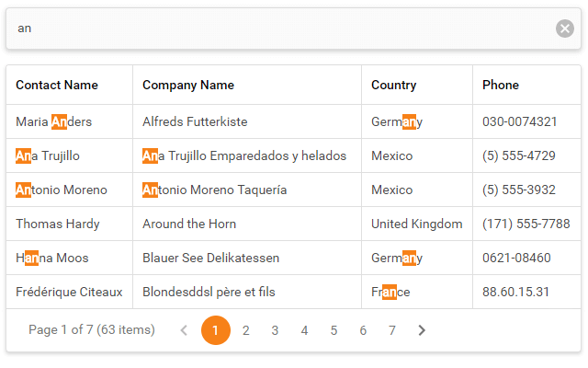The width and height of the screenshot is (588, 368).
Task: Click the United Kingdom country cell
Action: click(417, 224)
